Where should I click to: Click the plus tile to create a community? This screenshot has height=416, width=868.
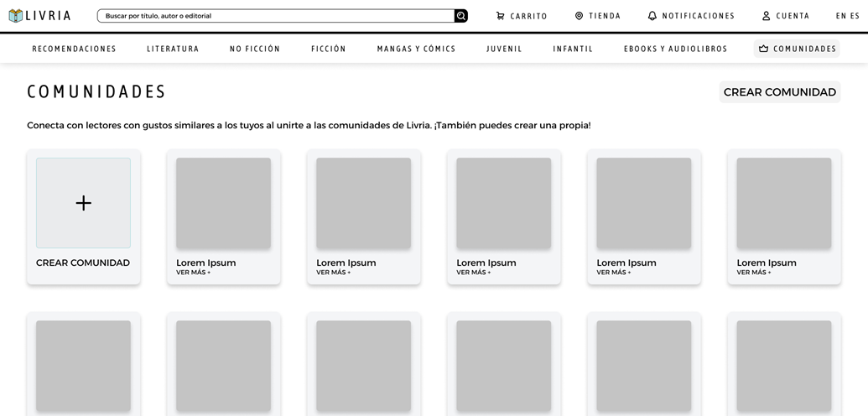point(84,203)
